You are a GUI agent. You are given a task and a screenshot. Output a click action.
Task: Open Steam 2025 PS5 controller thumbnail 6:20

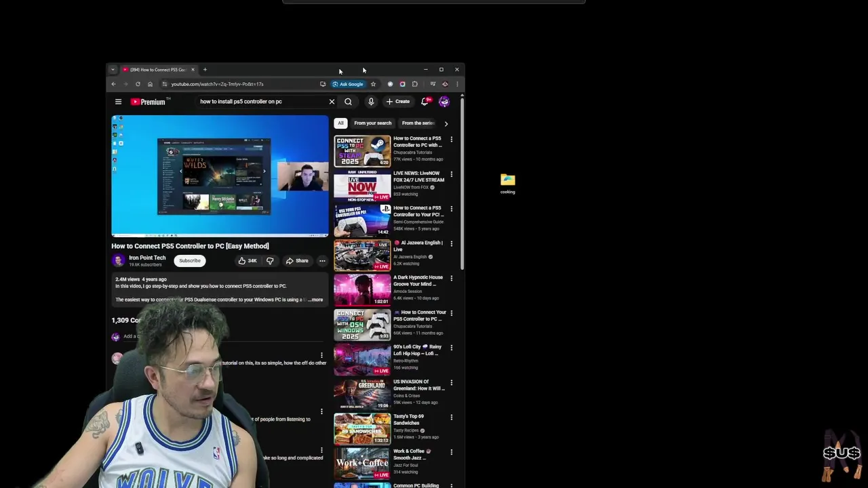pos(362,151)
